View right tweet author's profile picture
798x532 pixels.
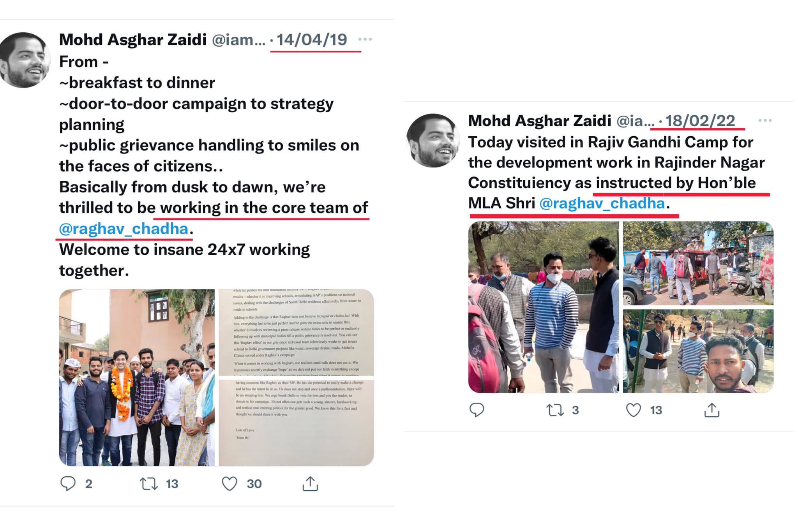point(433,141)
